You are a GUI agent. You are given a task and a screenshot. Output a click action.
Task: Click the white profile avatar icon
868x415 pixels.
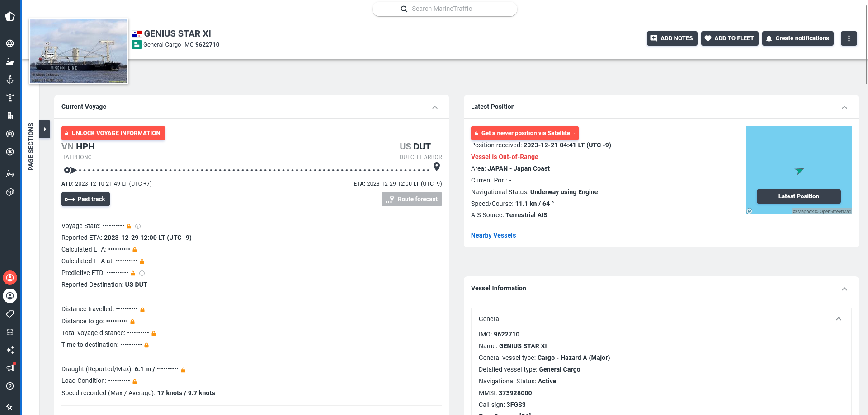pyautogui.click(x=10, y=296)
